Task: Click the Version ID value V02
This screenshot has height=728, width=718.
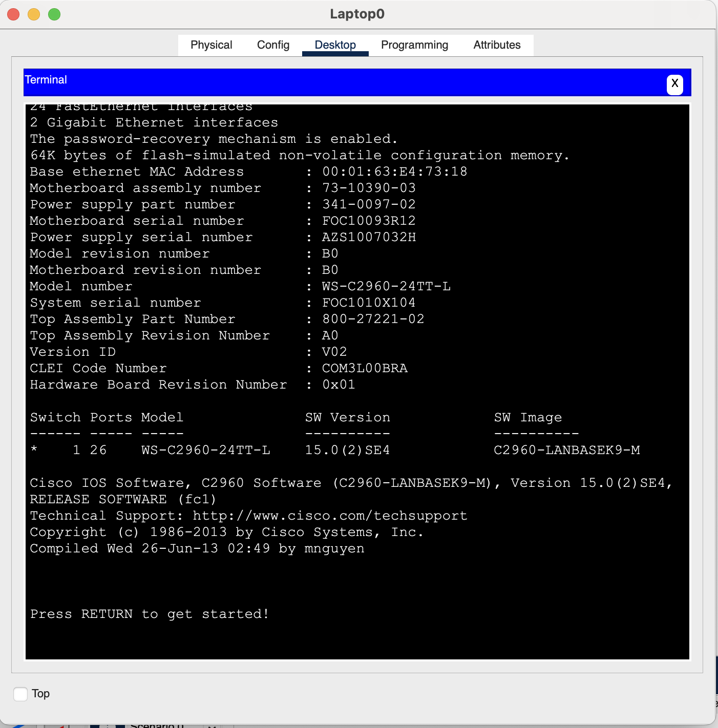Action: [334, 352]
